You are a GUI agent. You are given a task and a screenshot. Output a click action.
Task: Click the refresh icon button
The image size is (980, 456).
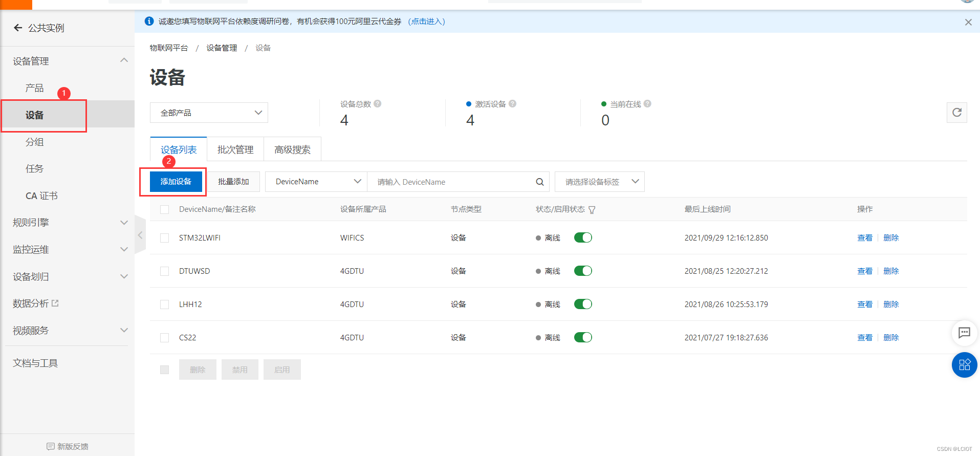tap(956, 113)
